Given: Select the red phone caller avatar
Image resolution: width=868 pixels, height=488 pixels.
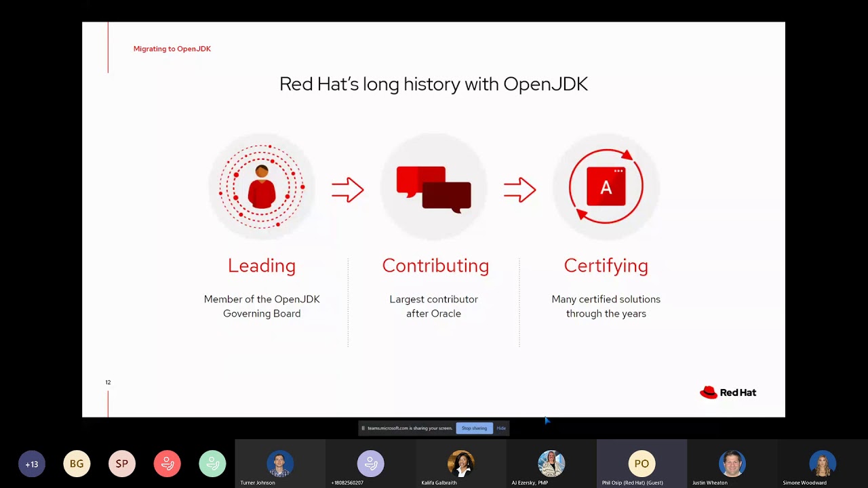Looking at the screenshot, I should [167, 464].
